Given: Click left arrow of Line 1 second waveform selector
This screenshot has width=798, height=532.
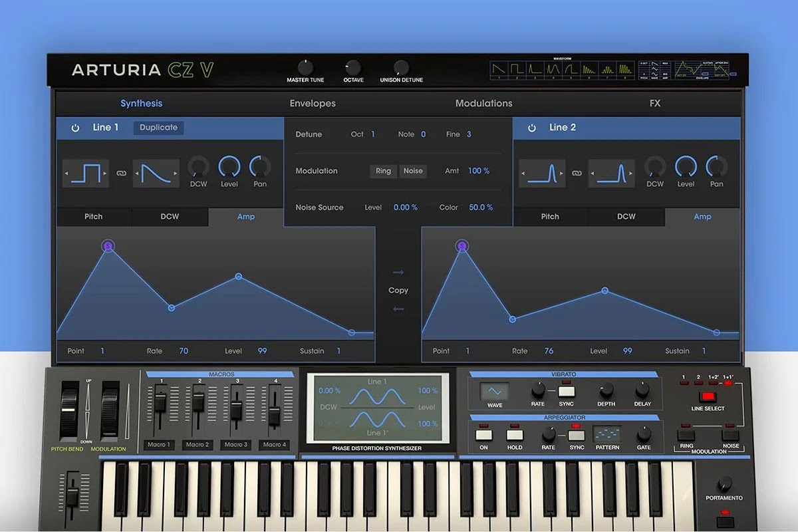Looking at the screenshot, I should point(137,174).
